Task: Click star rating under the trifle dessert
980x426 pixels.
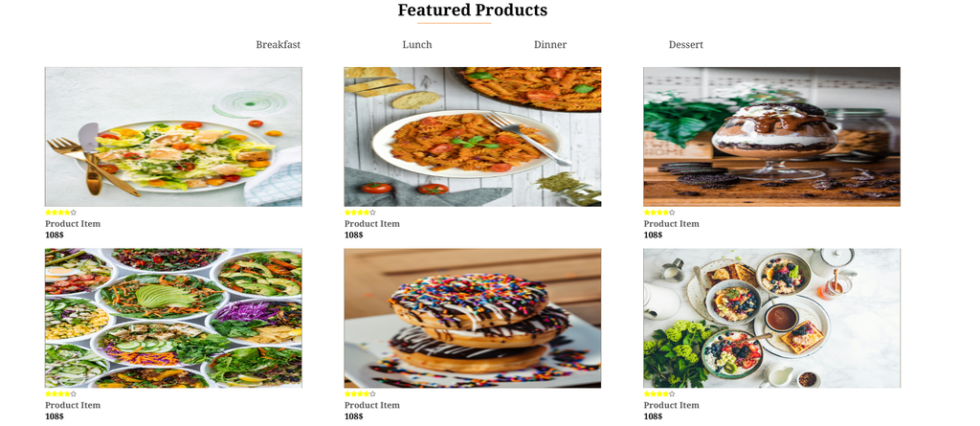Action: [x=659, y=213]
